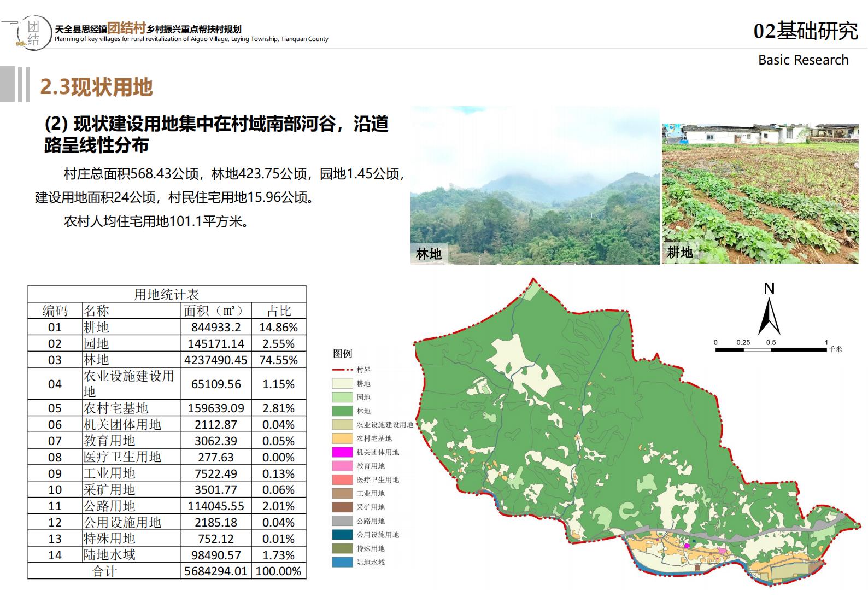Click the 教育用地 pink legend swatch
Viewport: 868px width, 614px height.
342,466
